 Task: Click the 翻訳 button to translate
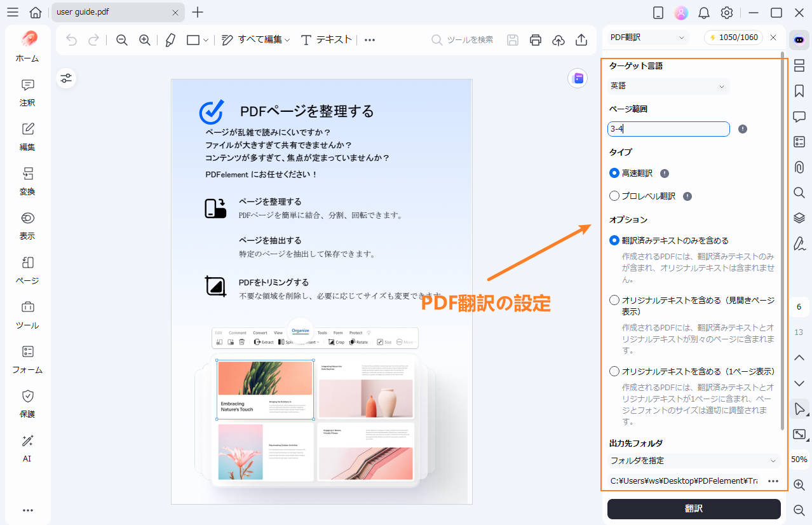[693, 508]
